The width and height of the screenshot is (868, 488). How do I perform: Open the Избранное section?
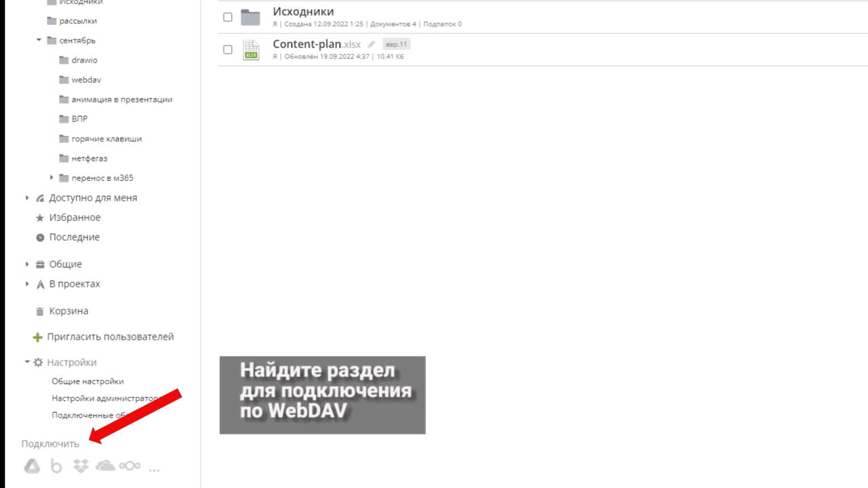pos(75,218)
